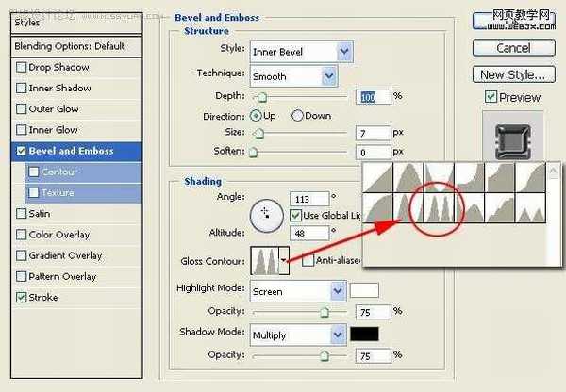
Task: Select Blending Options: Default in styles list
Action: click(69, 46)
